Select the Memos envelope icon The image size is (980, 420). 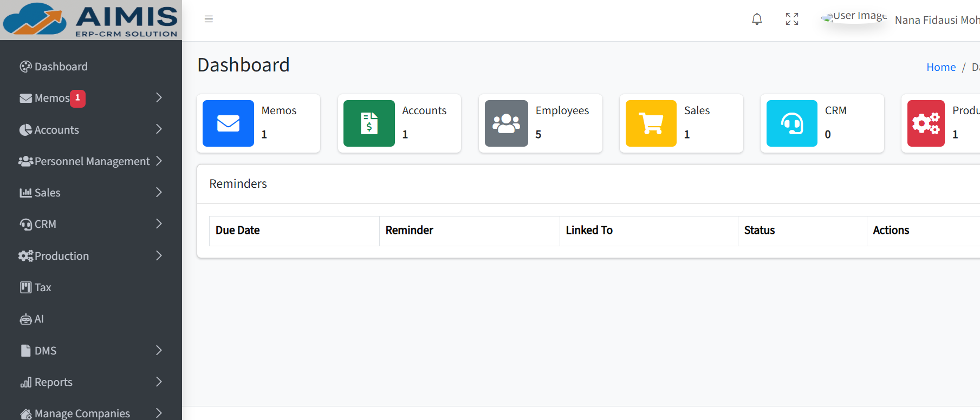click(25, 98)
